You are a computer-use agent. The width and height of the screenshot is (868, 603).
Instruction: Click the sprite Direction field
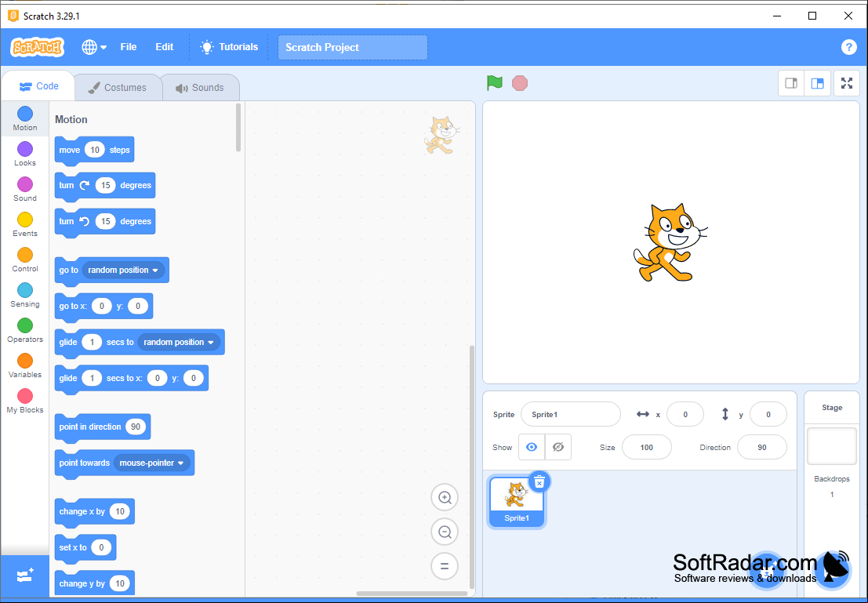click(x=761, y=448)
